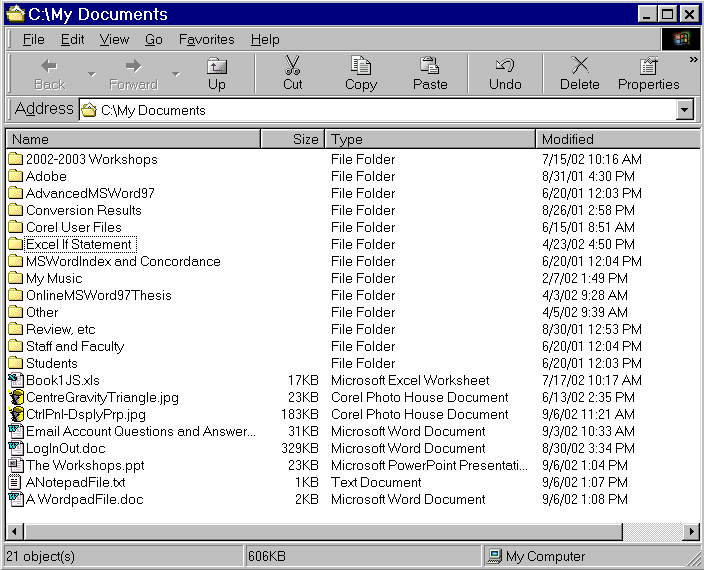This screenshot has height=570, width=704.
Task: Click the LogInOut.doc Word icon
Action: pos(16,448)
